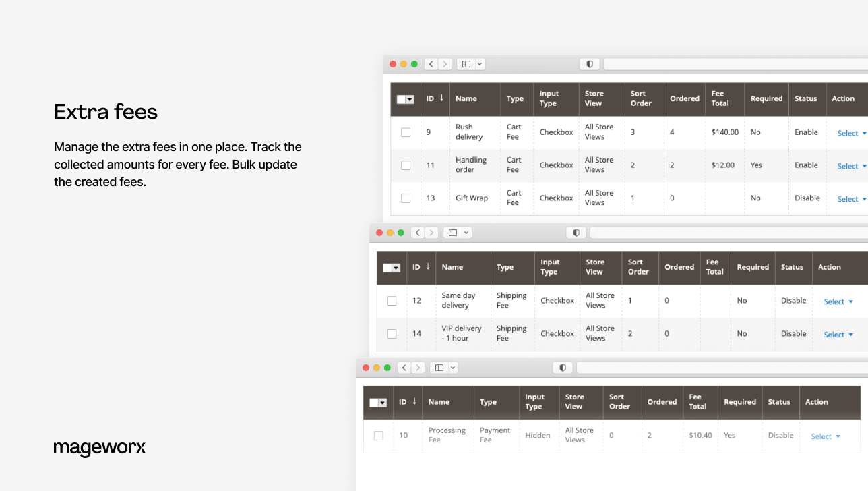Screen dimensions: 868x491
Task: Click the forward navigation arrow in the top browser window
Action: [x=445, y=63]
